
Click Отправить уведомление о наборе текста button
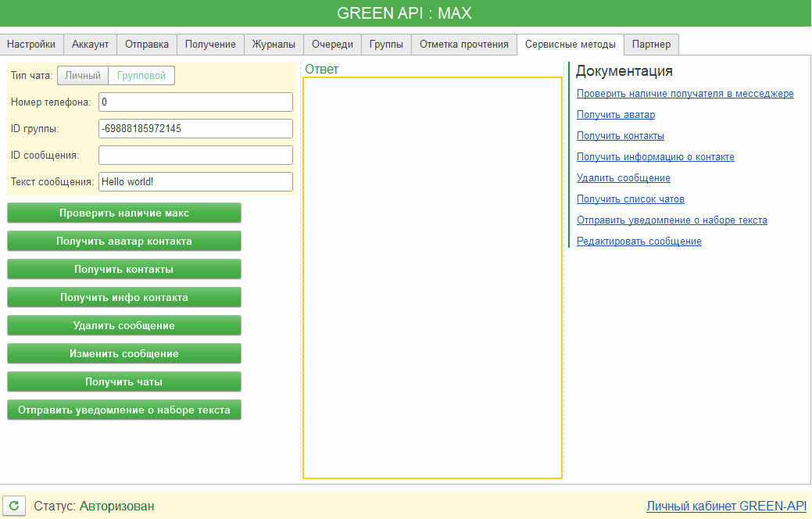(x=124, y=410)
